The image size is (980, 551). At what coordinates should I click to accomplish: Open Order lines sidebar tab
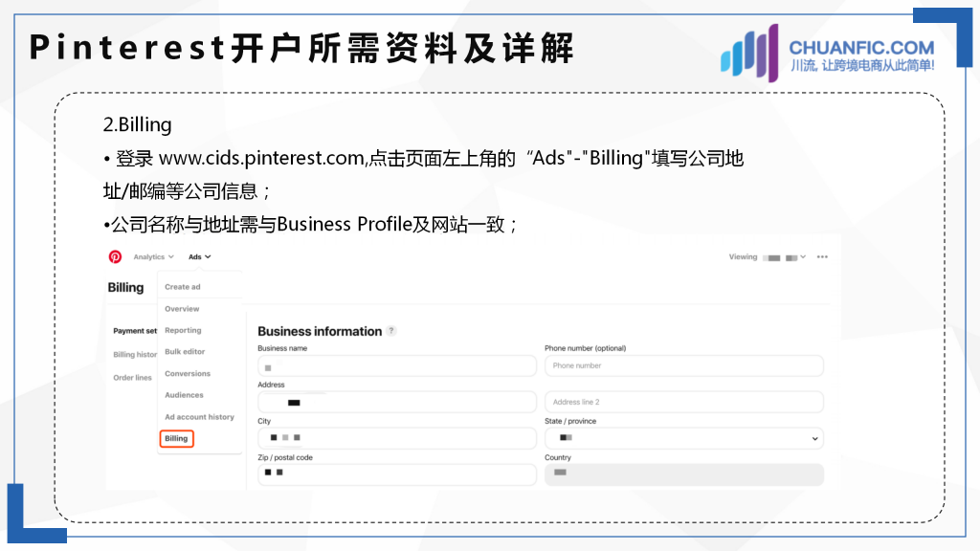[132, 377]
